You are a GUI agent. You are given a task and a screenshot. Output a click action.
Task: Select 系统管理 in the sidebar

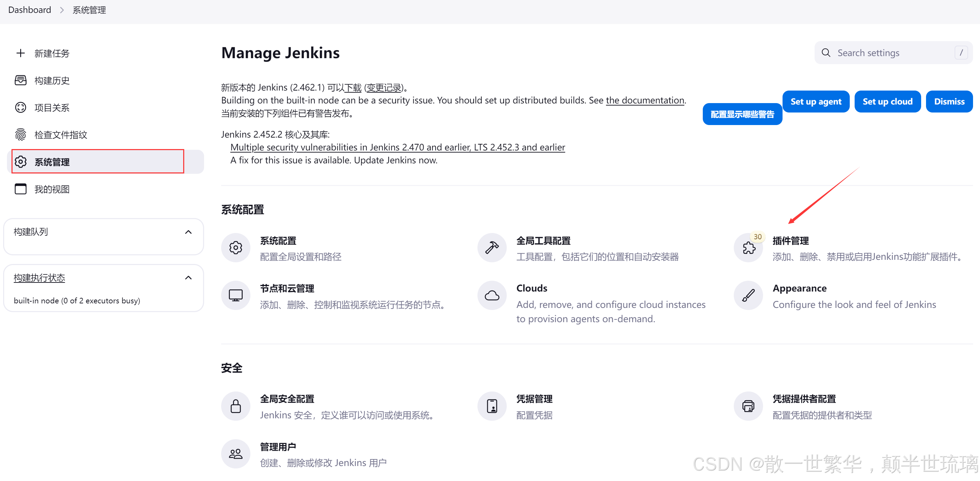coord(106,162)
